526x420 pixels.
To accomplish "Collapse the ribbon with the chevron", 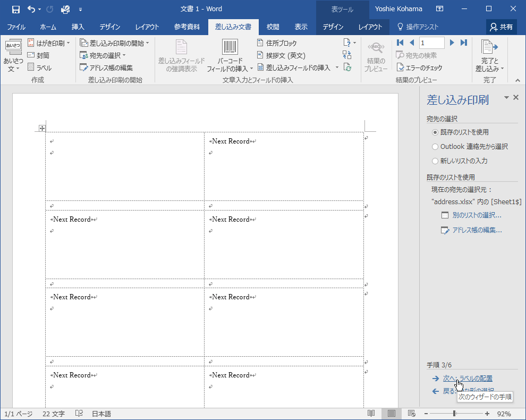I will 517,80.
